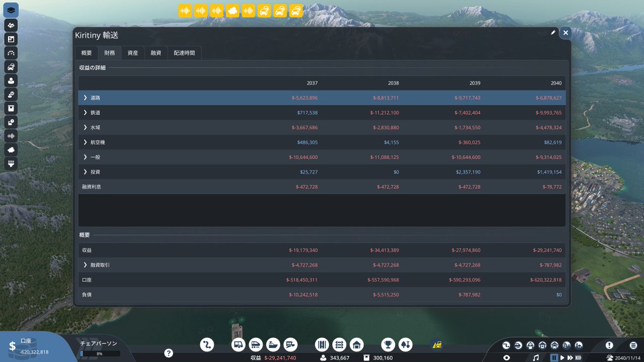Viewport: 644px width, 362px height.
Task: Switch to the 資産 tab
Action: coord(133,53)
